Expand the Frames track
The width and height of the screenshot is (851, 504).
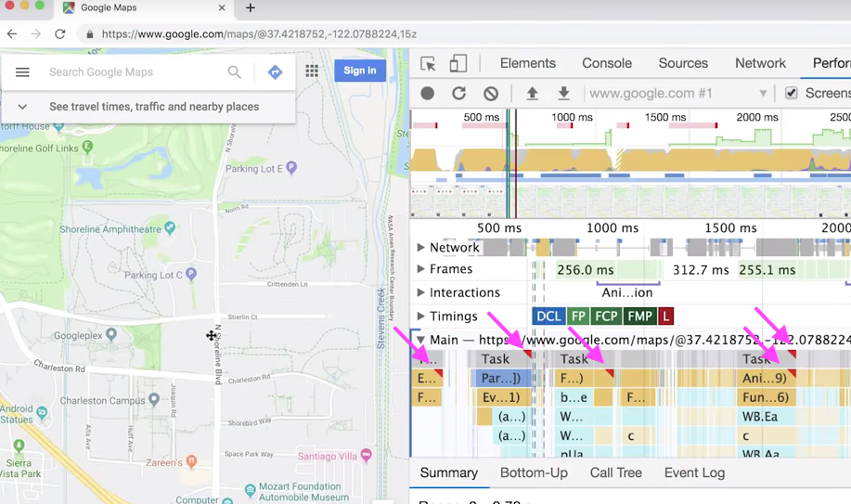point(420,269)
